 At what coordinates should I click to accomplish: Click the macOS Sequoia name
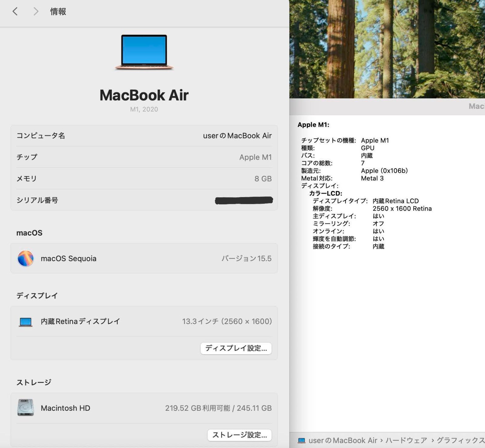coord(69,259)
